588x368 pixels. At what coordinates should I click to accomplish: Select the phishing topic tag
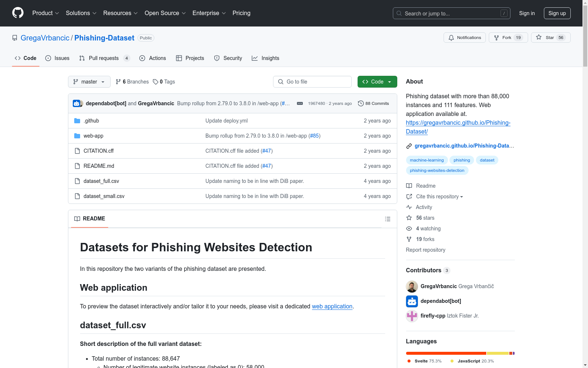tap(462, 160)
